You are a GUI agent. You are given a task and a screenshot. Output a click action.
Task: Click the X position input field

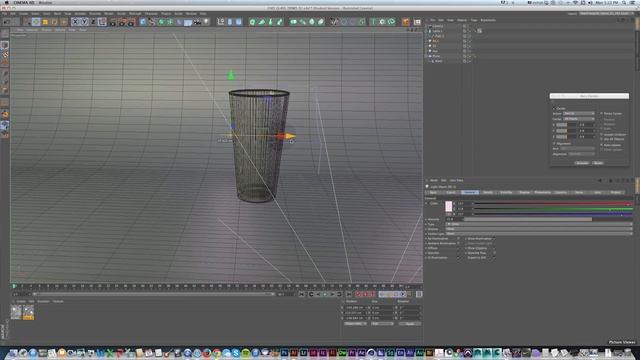(355, 308)
